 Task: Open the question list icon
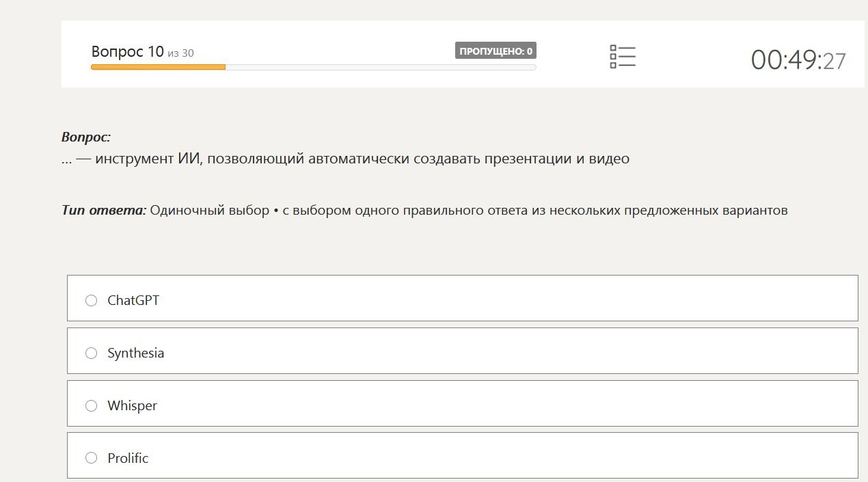click(623, 57)
